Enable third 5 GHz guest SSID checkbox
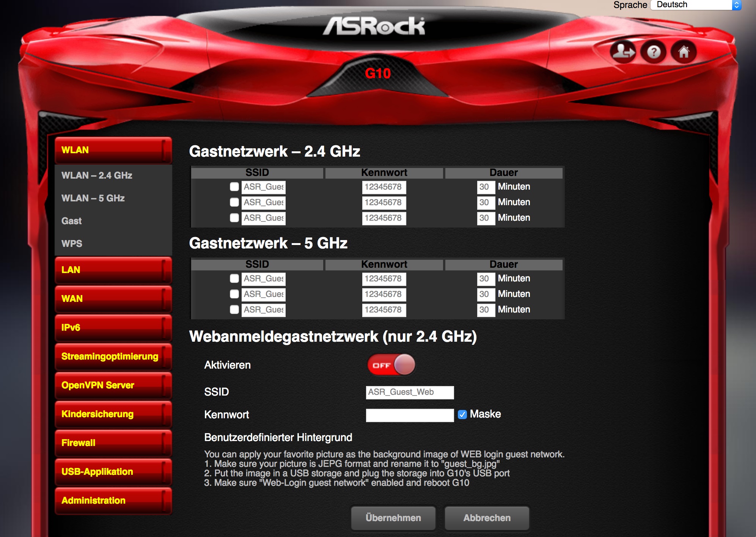Viewport: 756px width, 537px height. click(234, 309)
